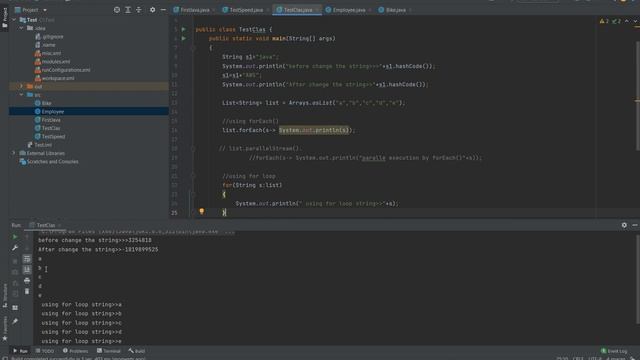This screenshot has width=640, height=360.
Task: Collapse the .idea folder
Action: coord(21,28)
